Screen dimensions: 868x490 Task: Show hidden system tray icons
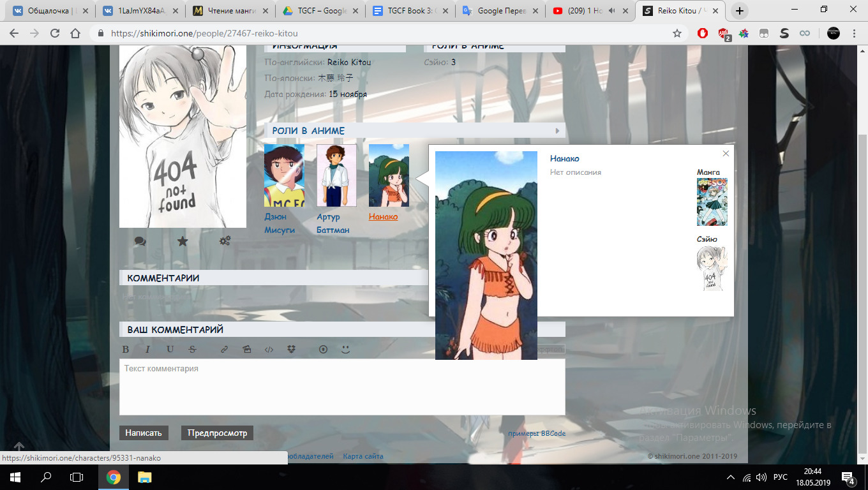pos(731,477)
